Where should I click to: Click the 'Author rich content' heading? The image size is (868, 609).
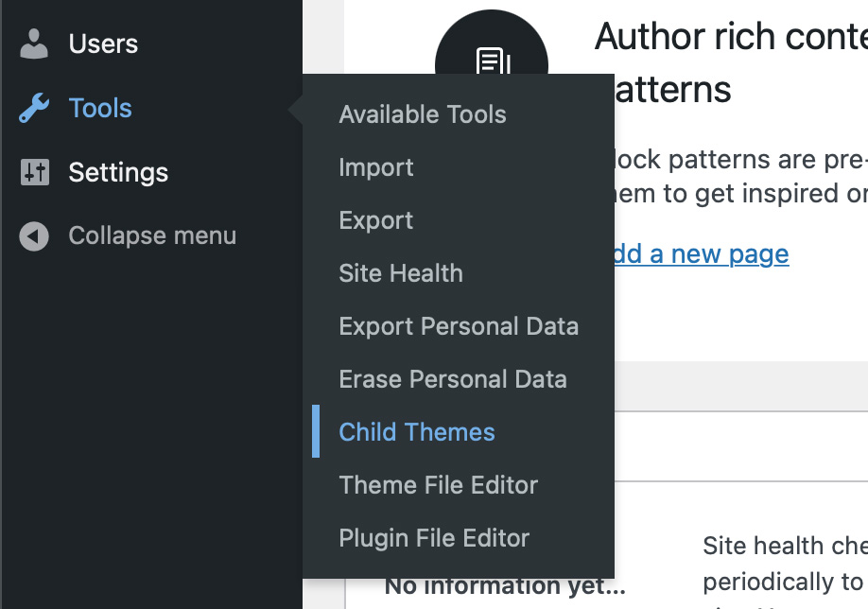[730, 38]
